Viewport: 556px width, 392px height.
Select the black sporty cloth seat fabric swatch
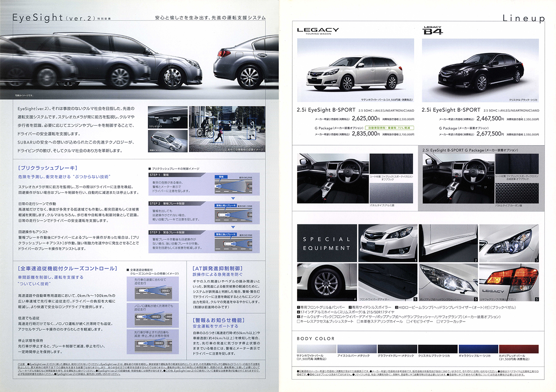click(x=391, y=164)
